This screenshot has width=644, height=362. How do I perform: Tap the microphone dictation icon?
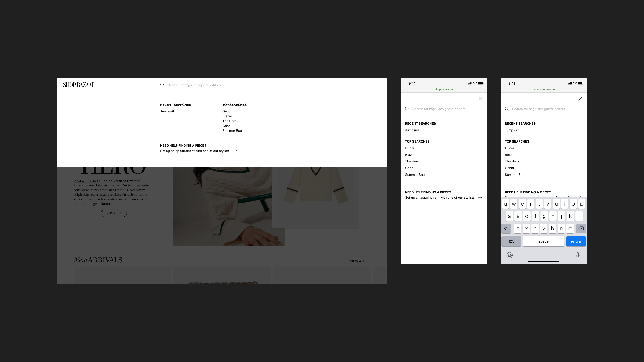click(x=578, y=255)
